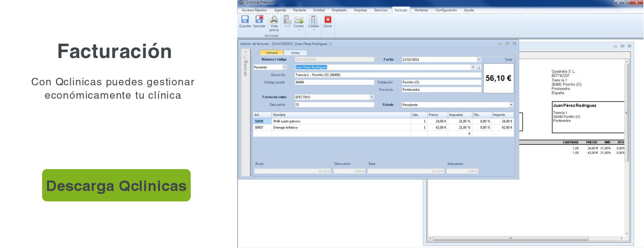Click the 56,10 € total box

click(498, 78)
